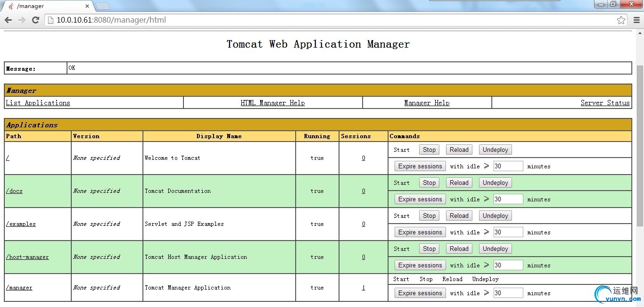
Task: View sessions count for Tomcat Host Manager Application
Action: [x=363, y=257]
